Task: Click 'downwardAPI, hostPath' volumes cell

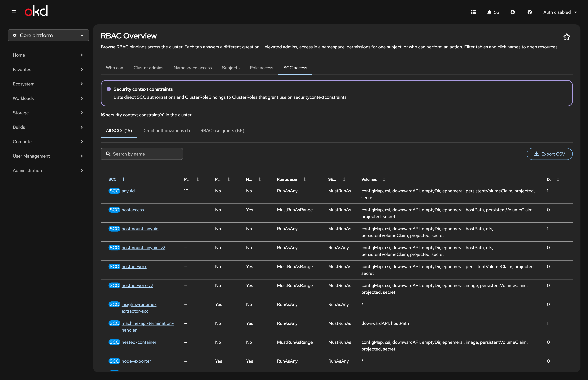Action: pyautogui.click(x=385, y=323)
